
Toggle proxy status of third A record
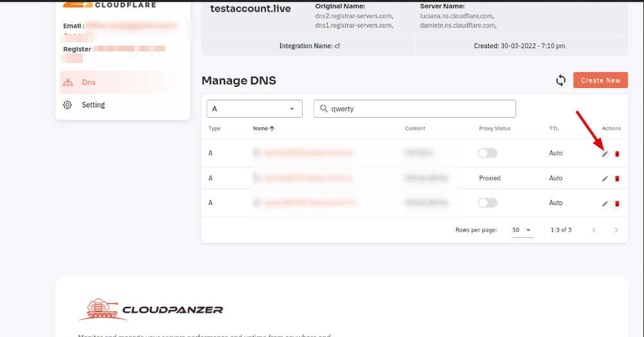click(x=488, y=203)
